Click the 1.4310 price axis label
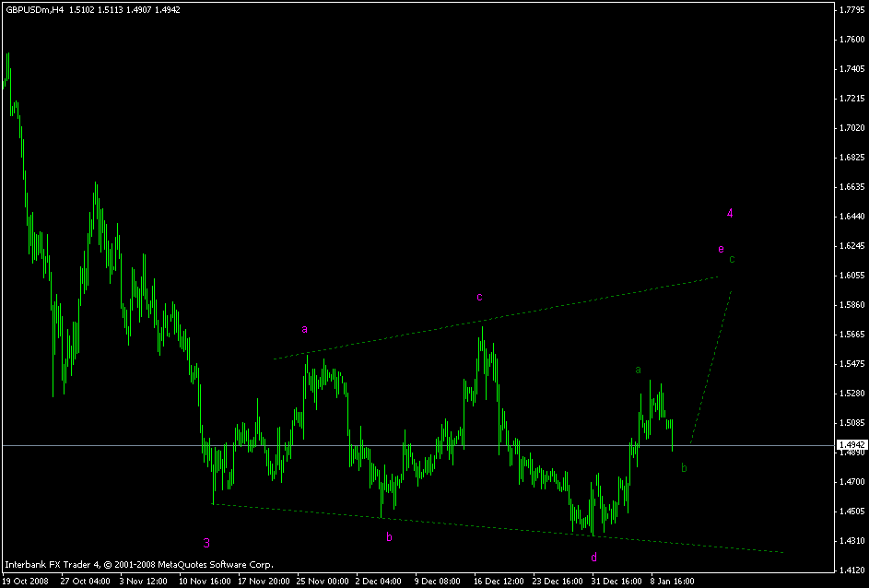The height and width of the screenshot is (588, 869). click(x=851, y=540)
